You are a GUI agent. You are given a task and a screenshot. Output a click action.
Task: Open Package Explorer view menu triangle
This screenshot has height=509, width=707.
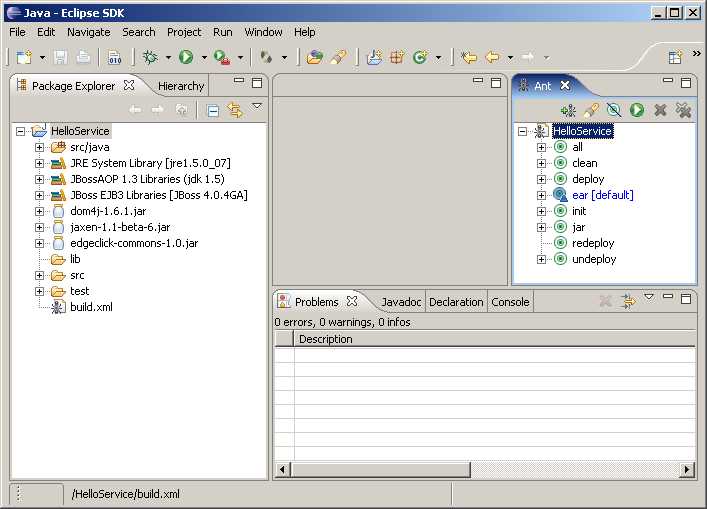click(x=257, y=106)
